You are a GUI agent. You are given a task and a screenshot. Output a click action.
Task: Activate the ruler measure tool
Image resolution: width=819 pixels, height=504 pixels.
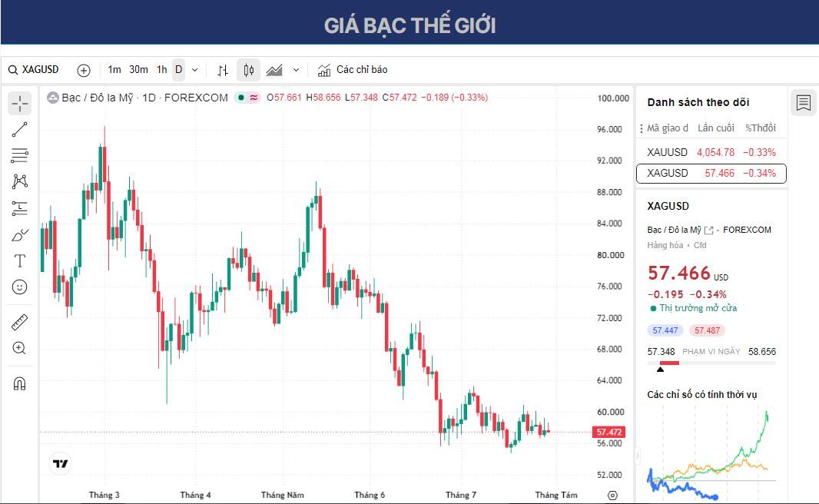tap(20, 322)
